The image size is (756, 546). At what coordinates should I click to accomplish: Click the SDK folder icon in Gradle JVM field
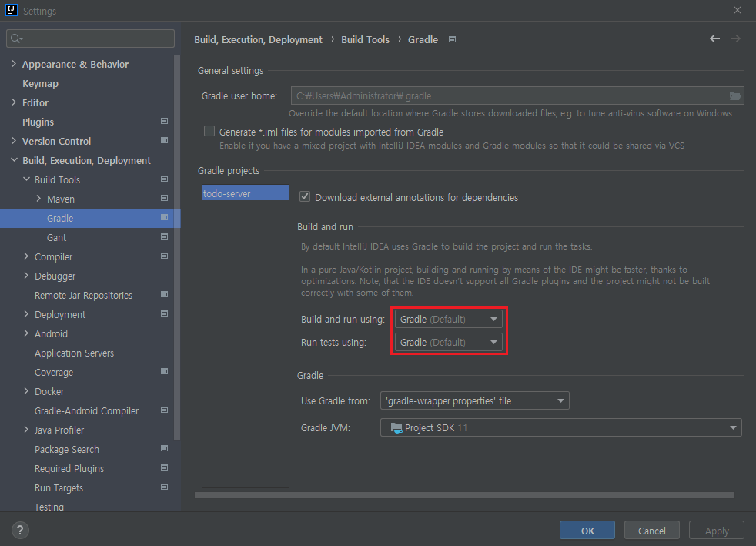click(x=396, y=428)
